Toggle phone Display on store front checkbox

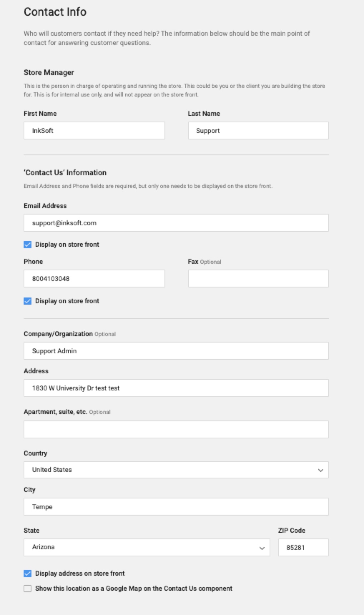tap(28, 301)
